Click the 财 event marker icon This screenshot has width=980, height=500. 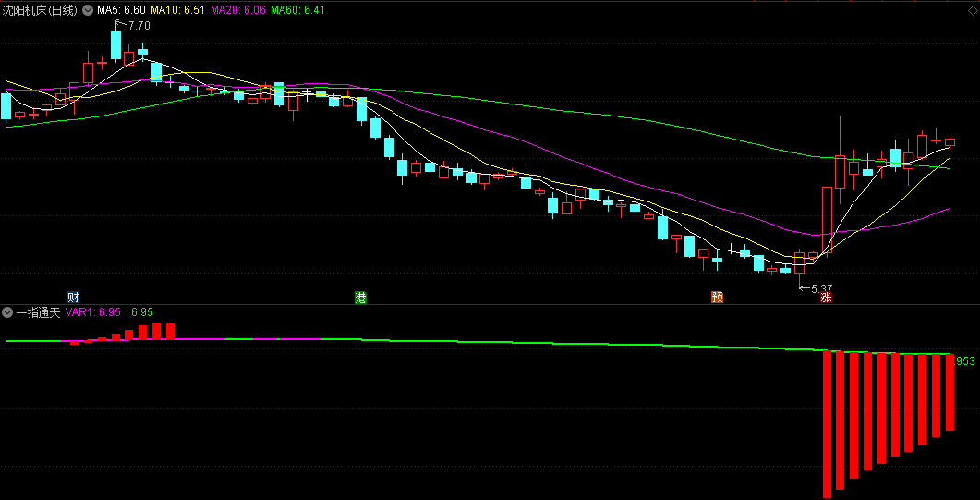(x=73, y=297)
